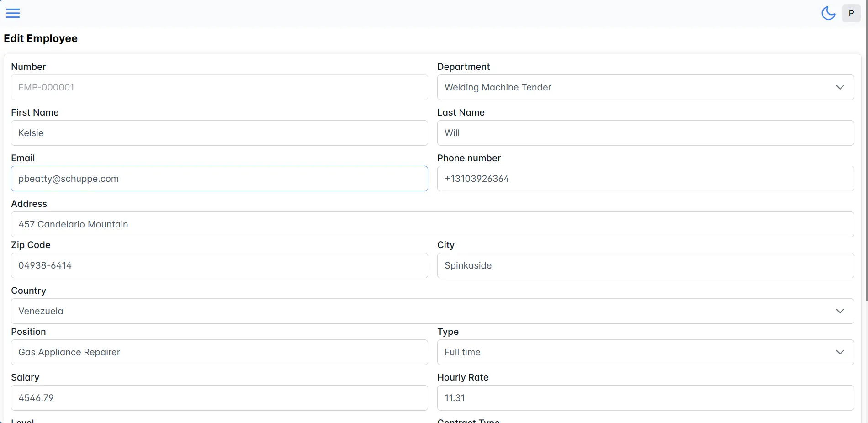Image resolution: width=868 pixels, height=423 pixels.
Task: Edit the Address field
Action: [432, 224]
